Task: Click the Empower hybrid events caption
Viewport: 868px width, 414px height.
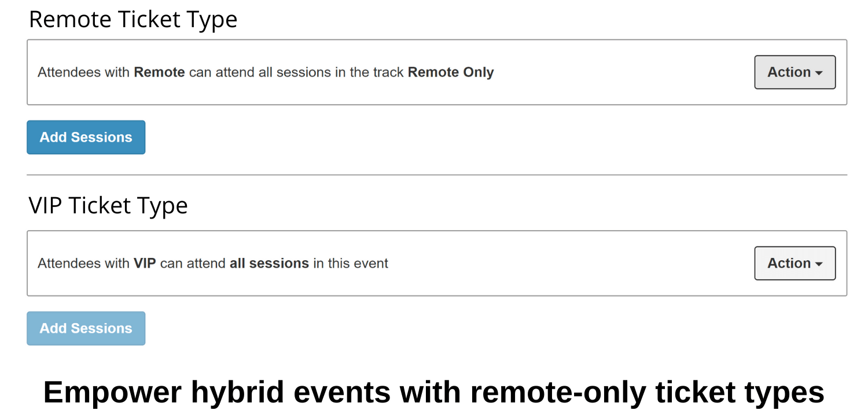Action: tap(434, 392)
